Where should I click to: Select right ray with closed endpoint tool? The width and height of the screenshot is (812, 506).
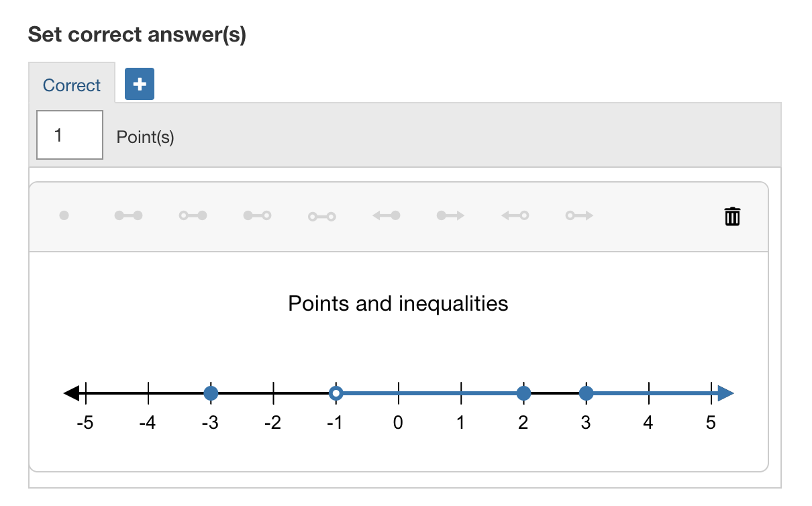pos(450,215)
